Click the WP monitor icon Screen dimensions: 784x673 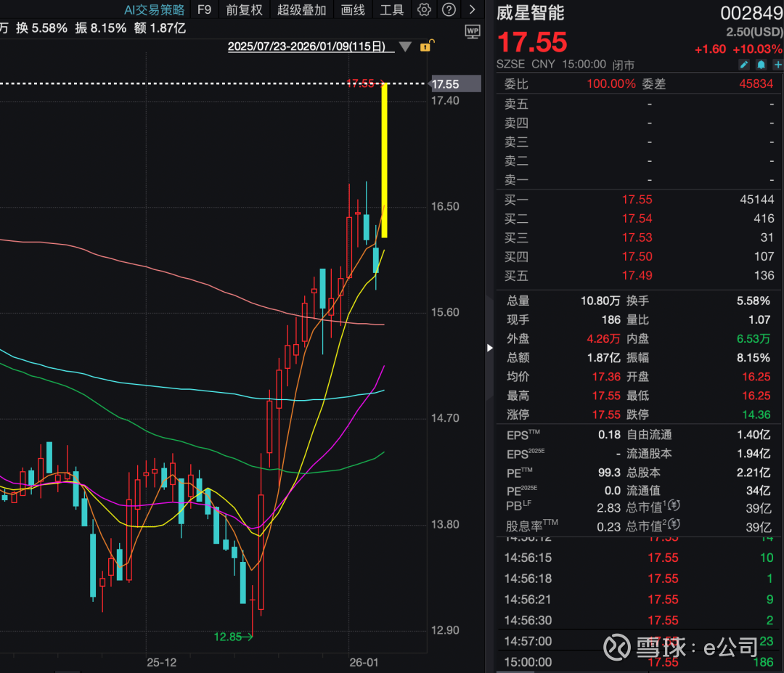473,31
